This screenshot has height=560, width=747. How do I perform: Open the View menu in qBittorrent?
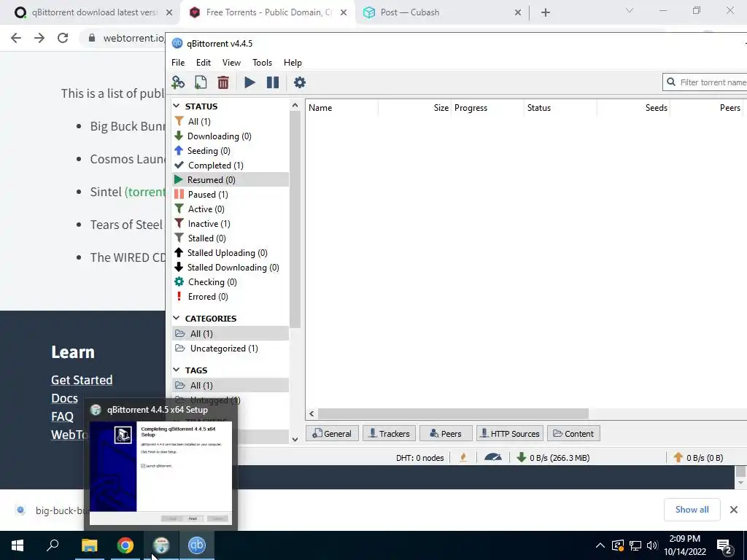click(x=231, y=63)
